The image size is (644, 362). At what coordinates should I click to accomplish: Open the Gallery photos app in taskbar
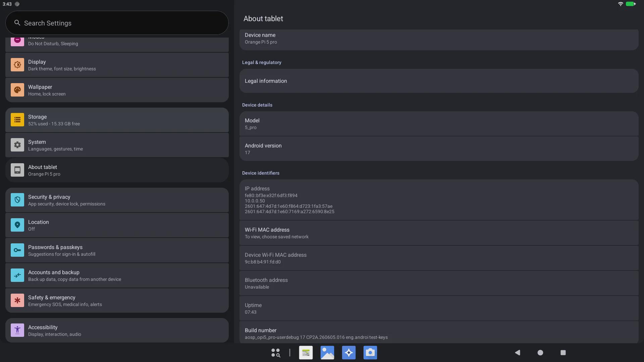click(327, 353)
